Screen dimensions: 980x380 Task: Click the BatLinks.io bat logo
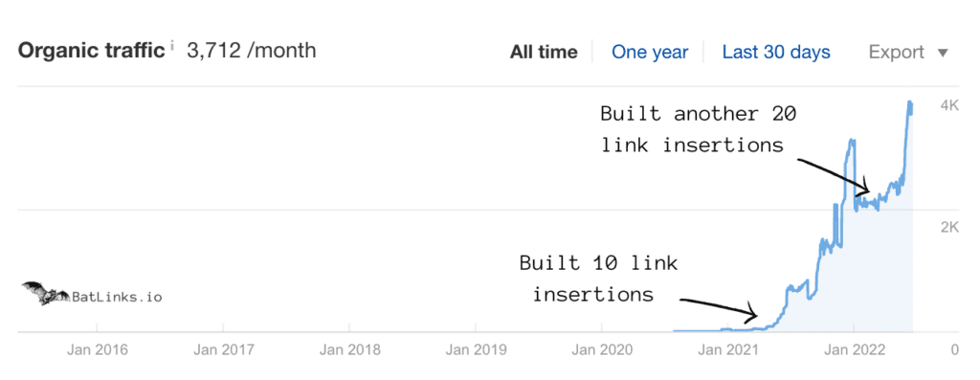(46, 293)
